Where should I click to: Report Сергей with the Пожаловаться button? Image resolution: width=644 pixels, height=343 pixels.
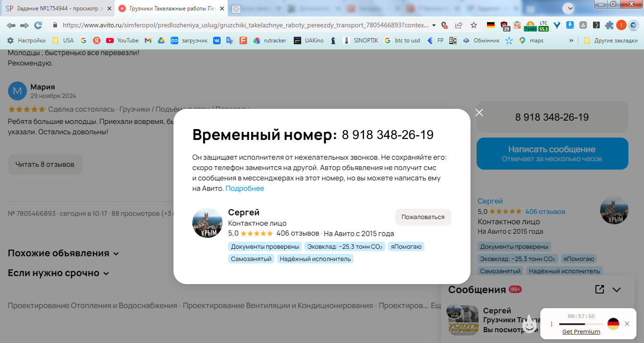[423, 217]
